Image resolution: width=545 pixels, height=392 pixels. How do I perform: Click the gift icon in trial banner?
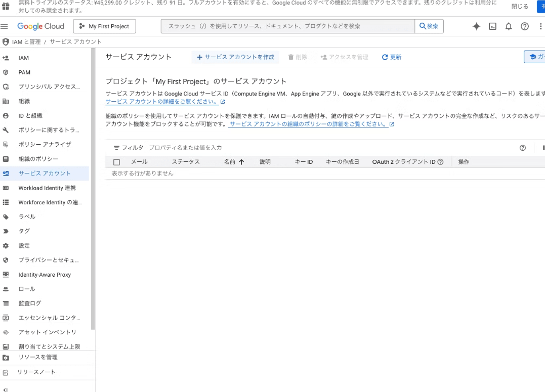coord(6,6)
